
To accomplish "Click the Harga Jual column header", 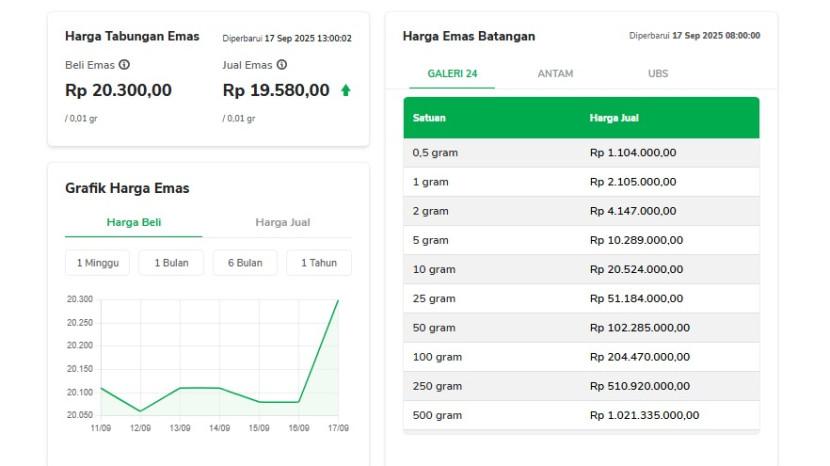I will click(614, 118).
